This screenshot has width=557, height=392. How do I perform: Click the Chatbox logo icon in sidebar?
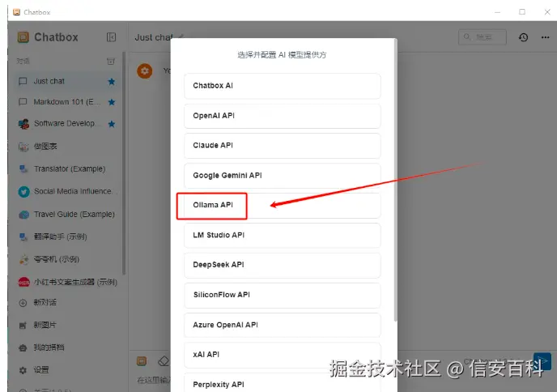[23, 37]
